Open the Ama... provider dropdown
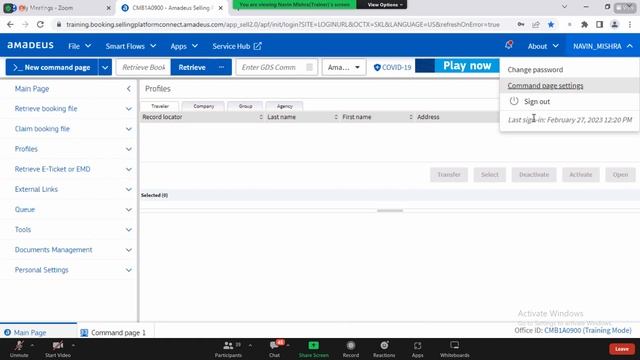Viewport: 640px width, 360px height. pyautogui.click(x=344, y=67)
